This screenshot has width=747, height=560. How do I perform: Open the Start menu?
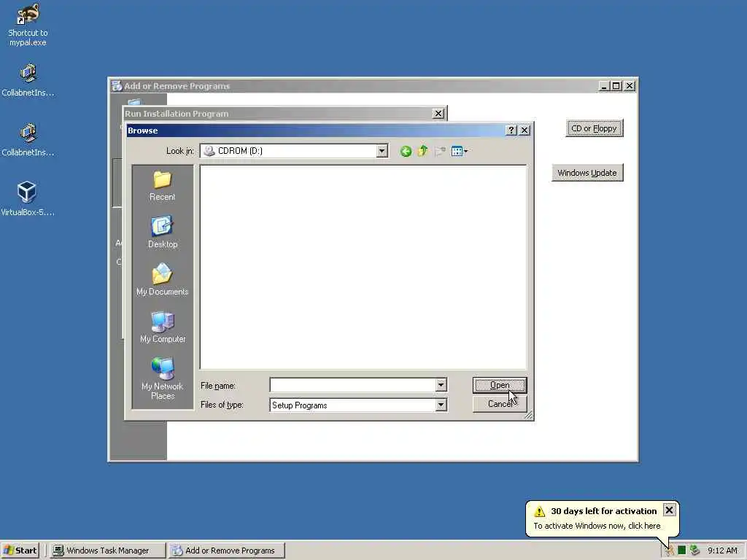click(x=20, y=551)
